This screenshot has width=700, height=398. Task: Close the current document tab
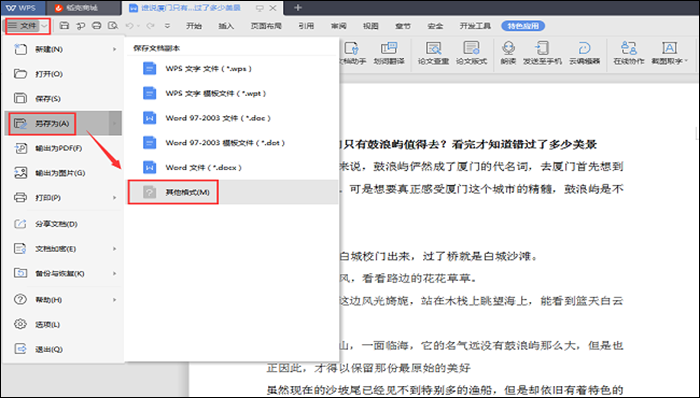(x=273, y=8)
